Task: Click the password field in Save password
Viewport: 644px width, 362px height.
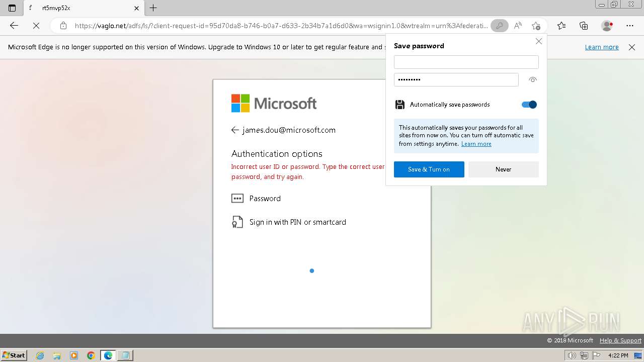Action: coord(456,79)
